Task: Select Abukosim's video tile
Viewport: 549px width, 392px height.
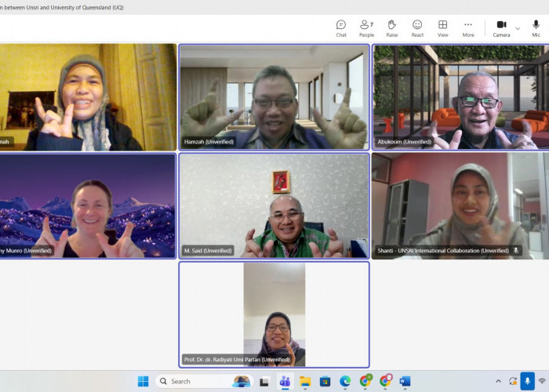Action: (460, 96)
